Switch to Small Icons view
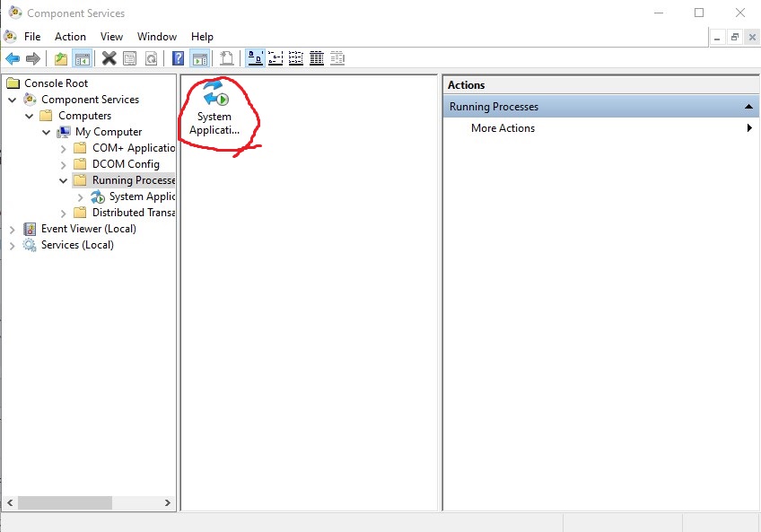761x532 pixels. [x=276, y=58]
